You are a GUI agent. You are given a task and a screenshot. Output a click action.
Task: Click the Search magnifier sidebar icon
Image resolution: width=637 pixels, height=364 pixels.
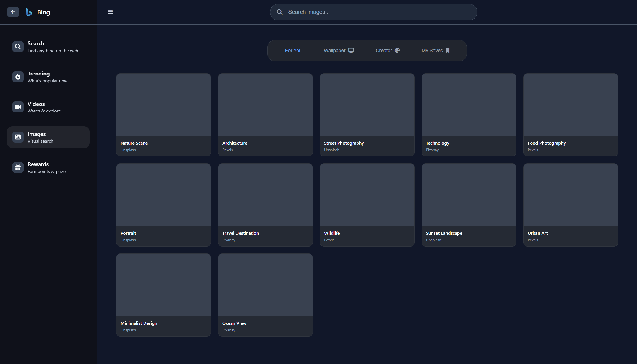coord(18,47)
